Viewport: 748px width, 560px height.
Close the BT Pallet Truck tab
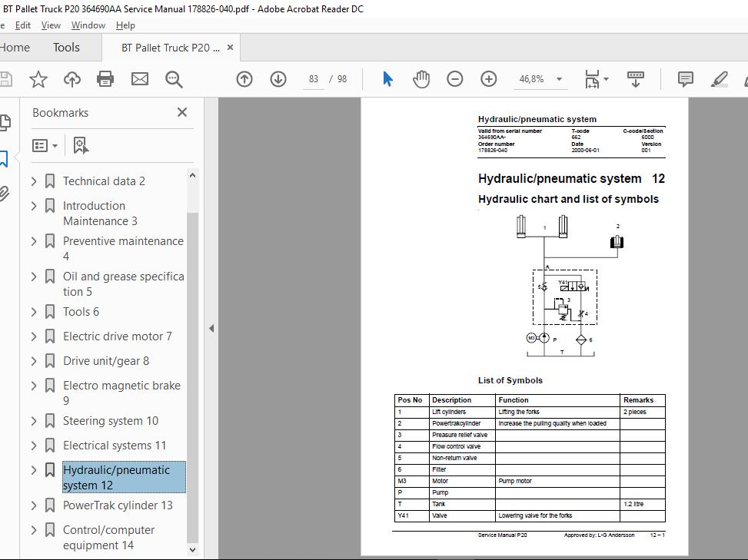(230, 48)
